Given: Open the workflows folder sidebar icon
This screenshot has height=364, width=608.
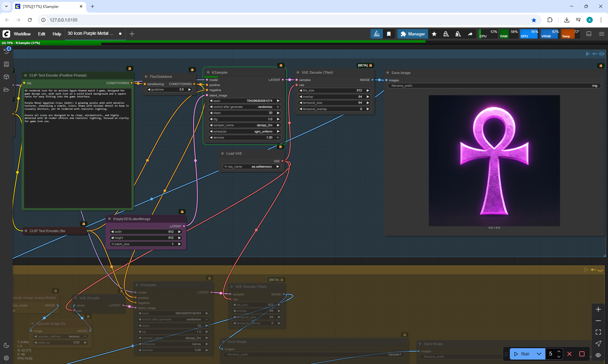Looking at the screenshot, I should (6, 89).
